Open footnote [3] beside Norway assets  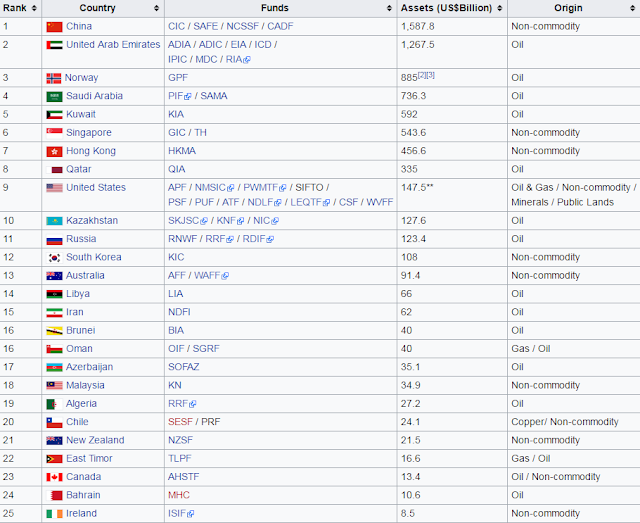click(431, 75)
